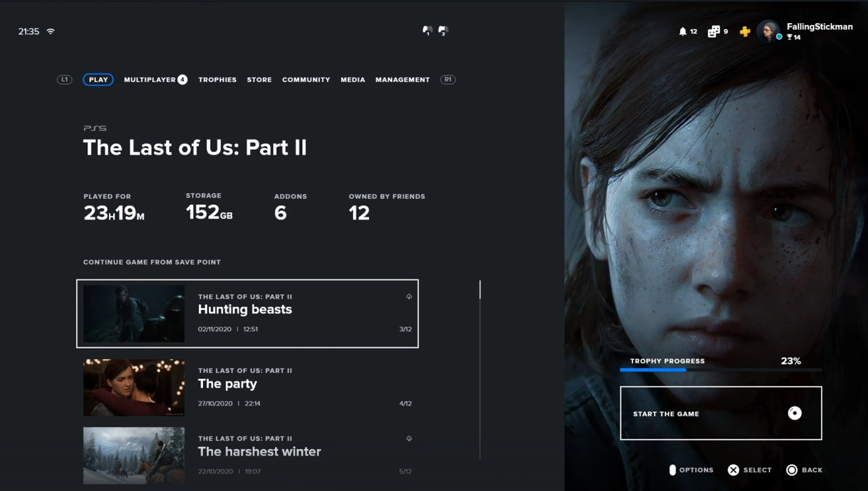Click the trophy progress bar
The width and height of the screenshot is (868, 491).
click(x=721, y=370)
